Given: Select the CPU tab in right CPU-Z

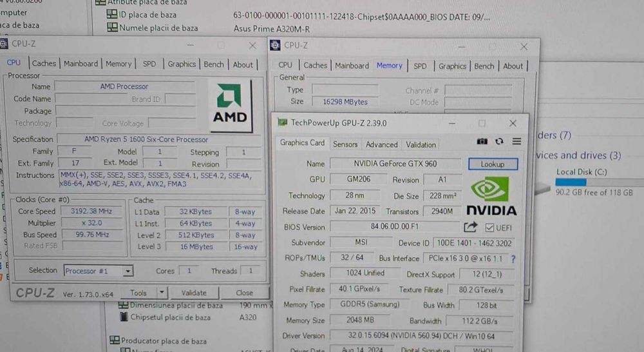Looking at the screenshot, I should [285, 65].
